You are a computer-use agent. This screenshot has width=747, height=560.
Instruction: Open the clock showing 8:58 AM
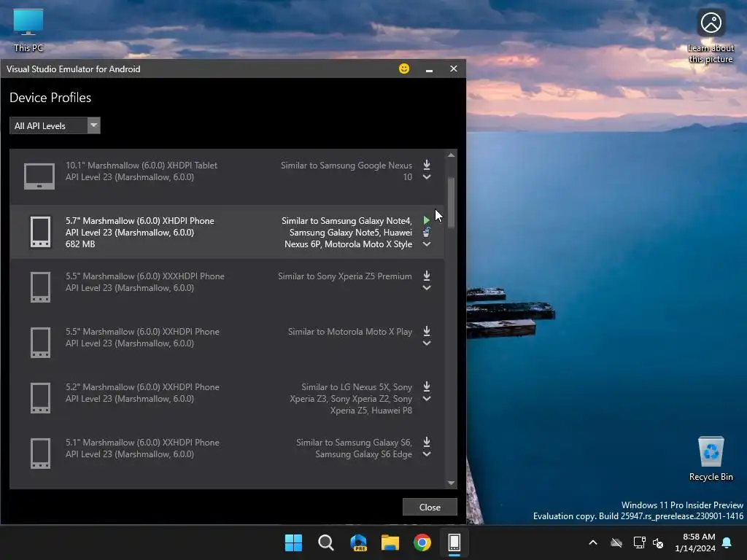click(695, 542)
